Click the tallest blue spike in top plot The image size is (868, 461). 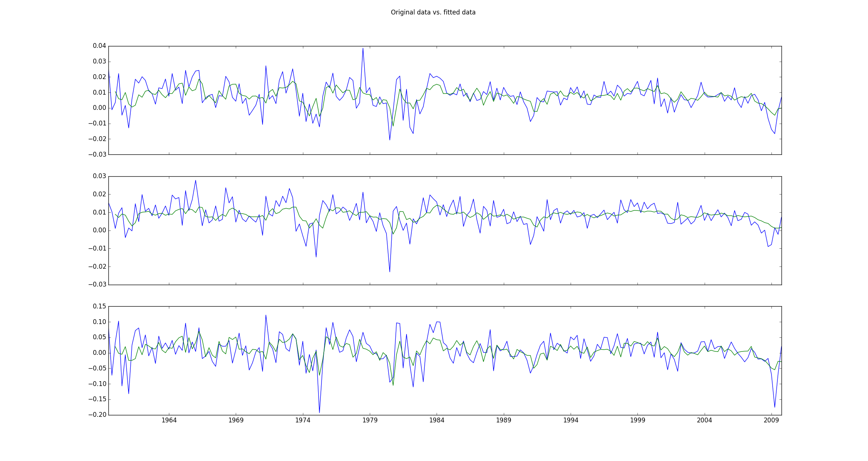(x=363, y=48)
